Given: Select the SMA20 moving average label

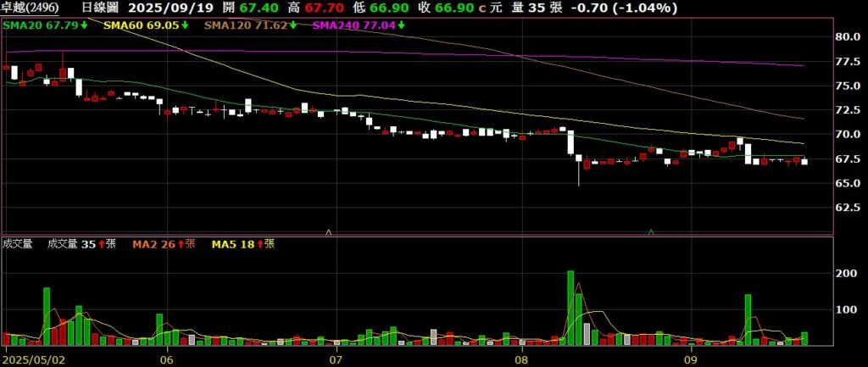Looking at the screenshot, I should (x=36, y=26).
